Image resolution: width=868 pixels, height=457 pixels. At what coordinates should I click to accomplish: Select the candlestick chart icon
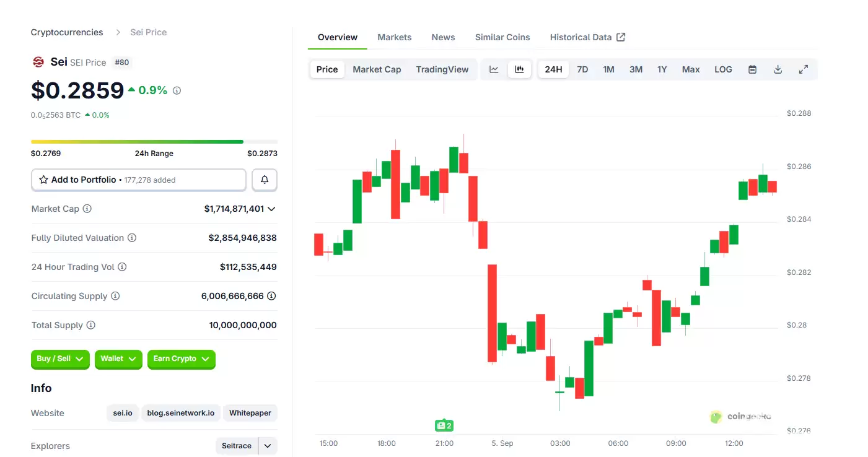click(519, 69)
